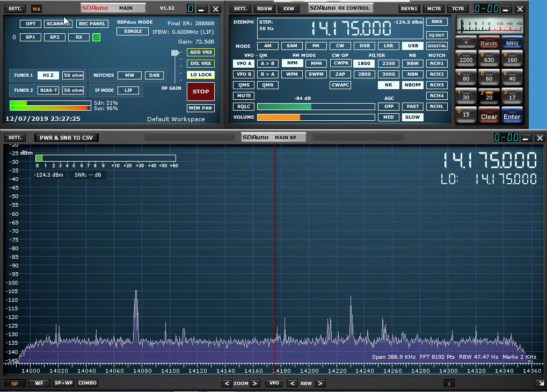
Task: Switch to SP spectrum view
Action: click(14, 383)
